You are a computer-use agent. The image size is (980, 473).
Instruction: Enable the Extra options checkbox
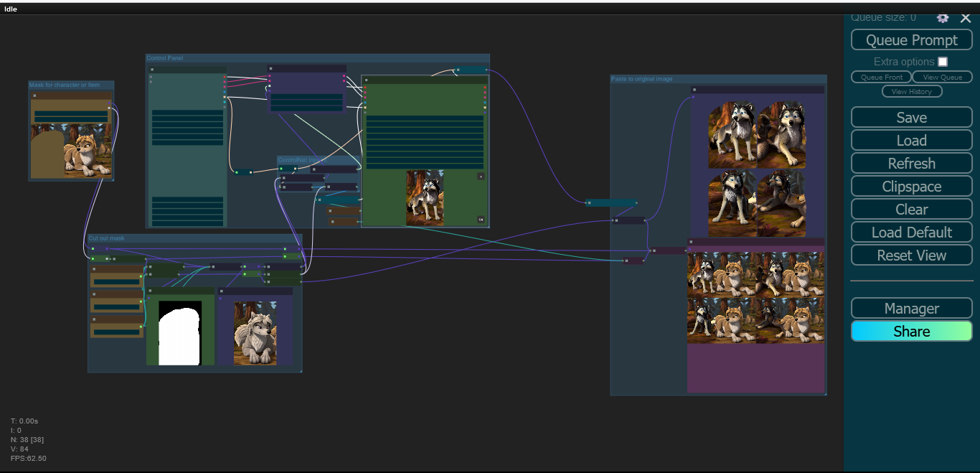click(943, 62)
